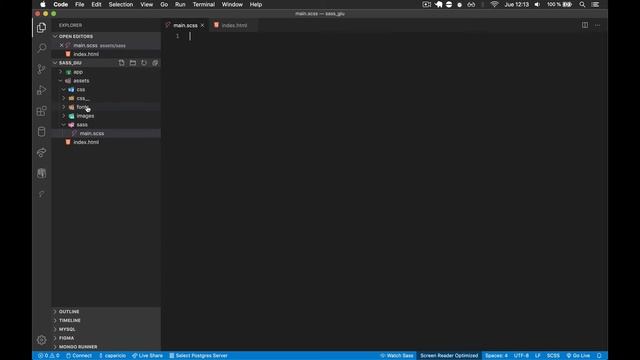
Task: Expand the Mongo Runner panel
Action: (78, 347)
